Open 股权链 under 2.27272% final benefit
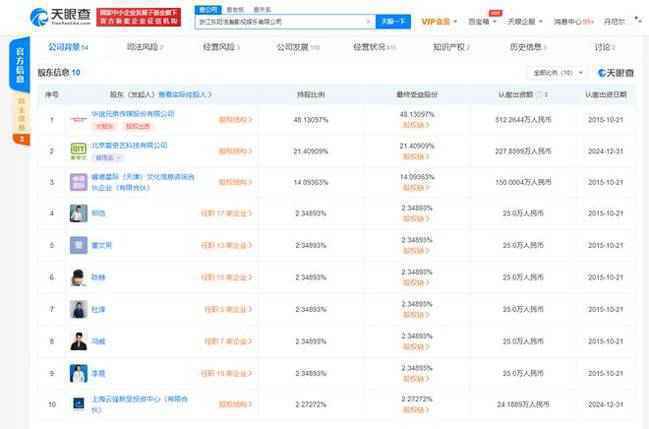 [x=416, y=410]
